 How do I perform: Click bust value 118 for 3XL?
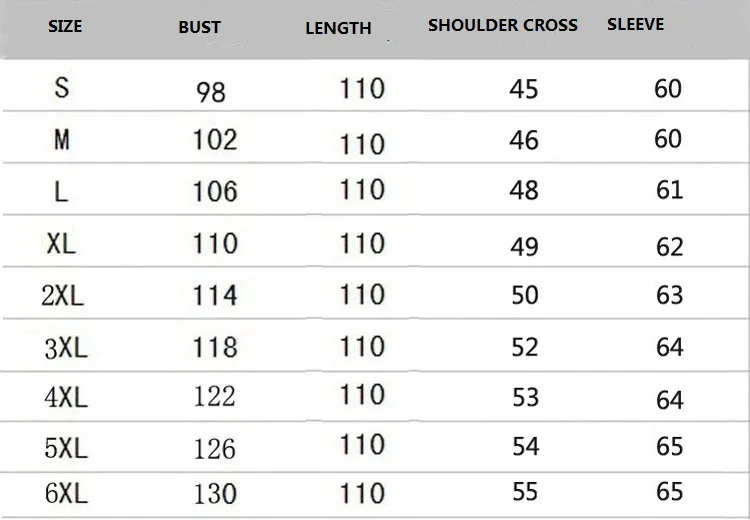tap(215, 347)
